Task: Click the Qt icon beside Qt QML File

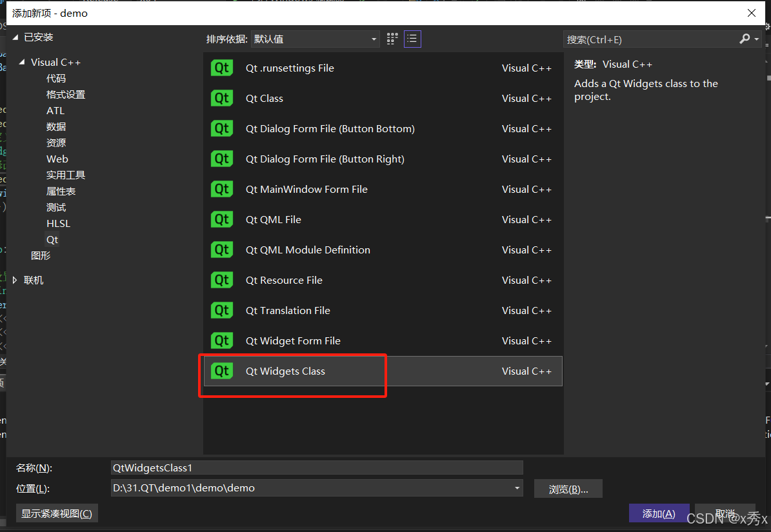Action: (x=222, y=220)
